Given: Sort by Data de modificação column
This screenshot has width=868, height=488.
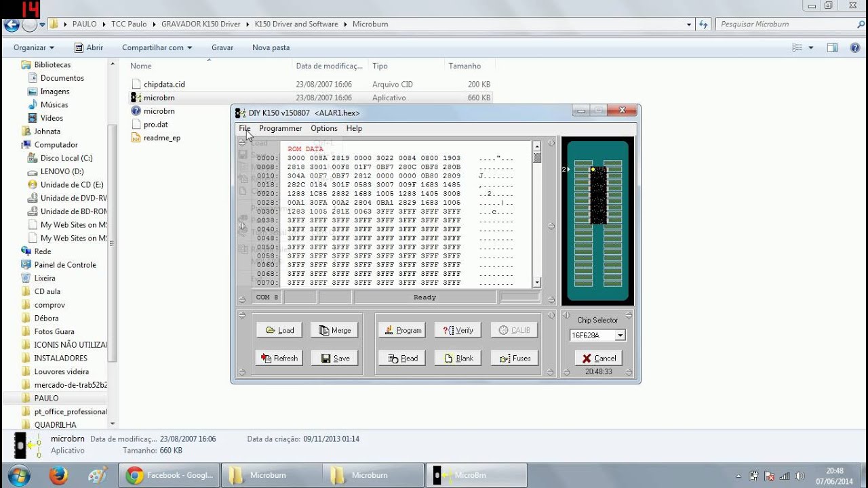Looking at the screenshot, I should click(330, 66).
